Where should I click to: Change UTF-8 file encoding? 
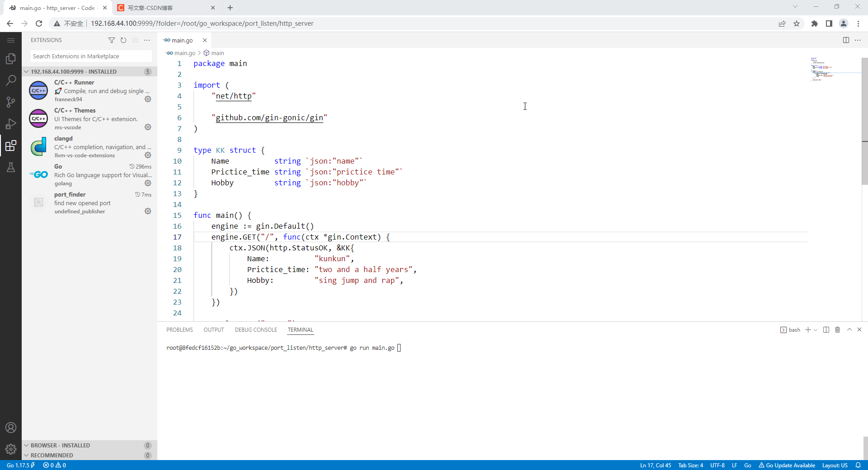717,465
